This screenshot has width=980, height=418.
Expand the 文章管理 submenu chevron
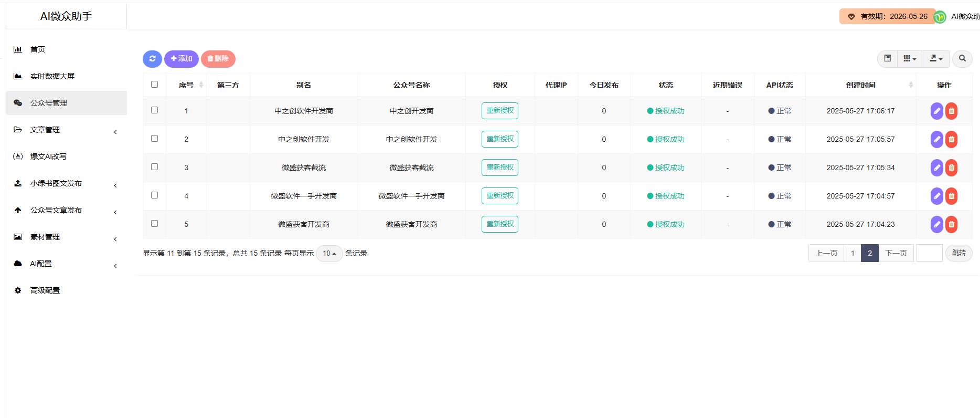pos(115,132)
